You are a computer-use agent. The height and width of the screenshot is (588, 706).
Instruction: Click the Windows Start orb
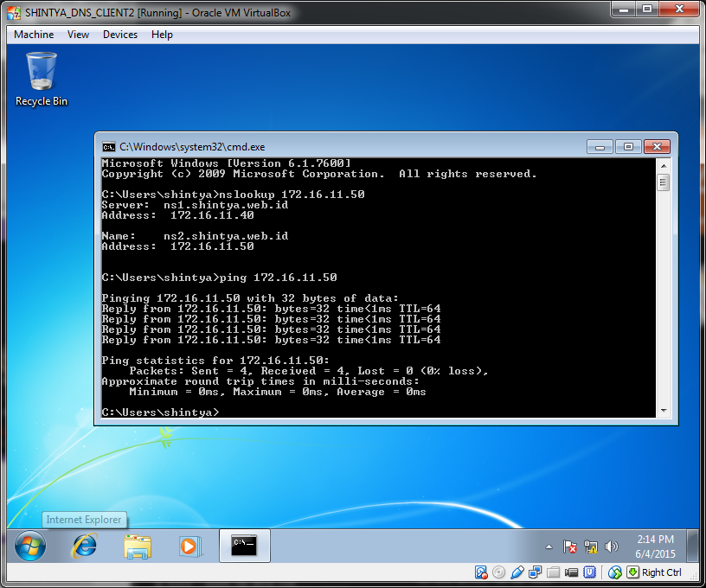pos(30,546)
